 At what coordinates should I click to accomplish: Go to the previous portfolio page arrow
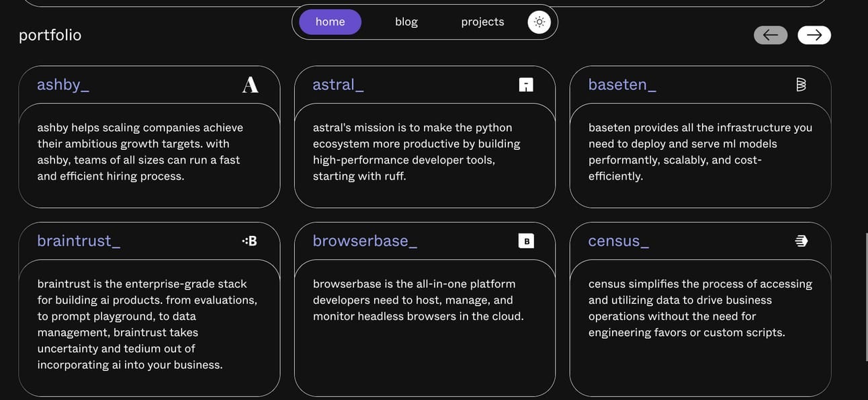tap(771, 35)
